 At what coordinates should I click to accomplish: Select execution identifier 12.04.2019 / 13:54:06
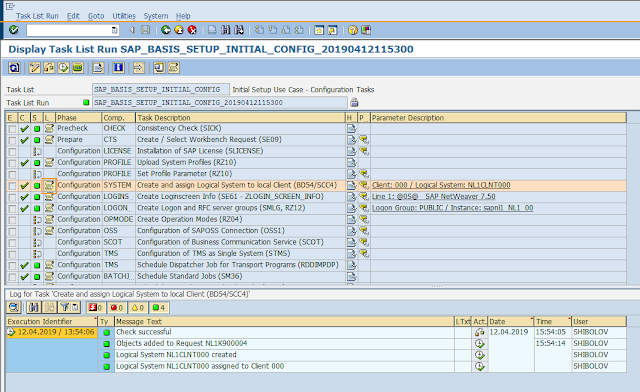tap(52, 332)
